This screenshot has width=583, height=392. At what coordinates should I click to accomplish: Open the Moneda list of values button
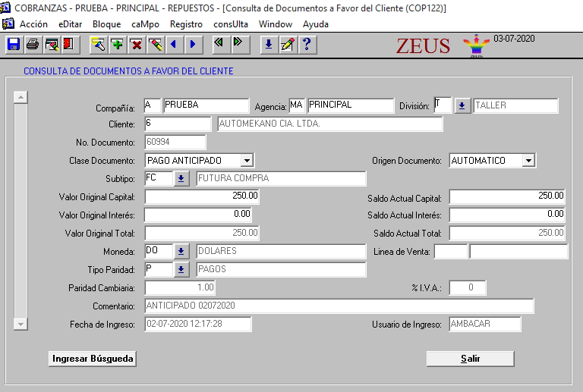coord(181,251)
